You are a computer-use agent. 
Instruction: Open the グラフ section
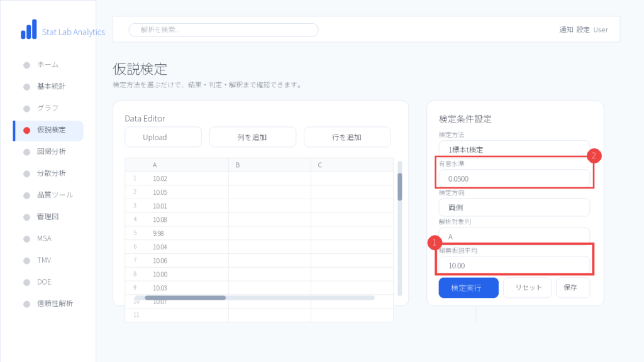[48, 108]
